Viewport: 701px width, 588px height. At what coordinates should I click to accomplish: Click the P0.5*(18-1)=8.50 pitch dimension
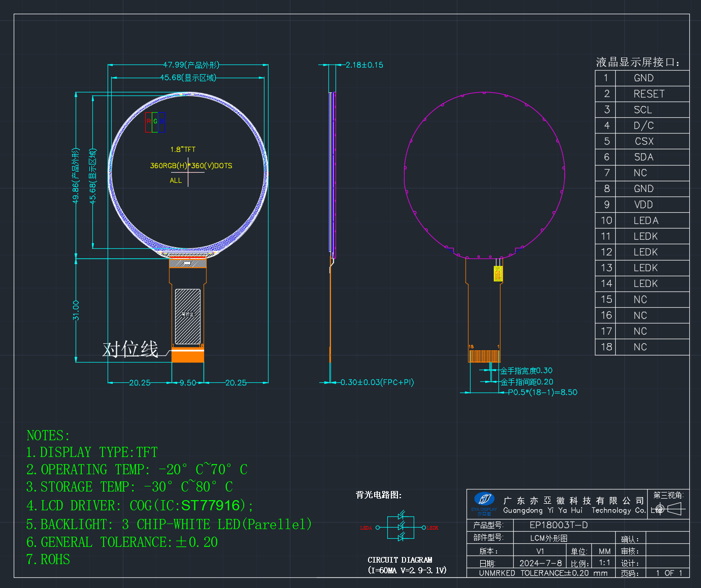543,393
